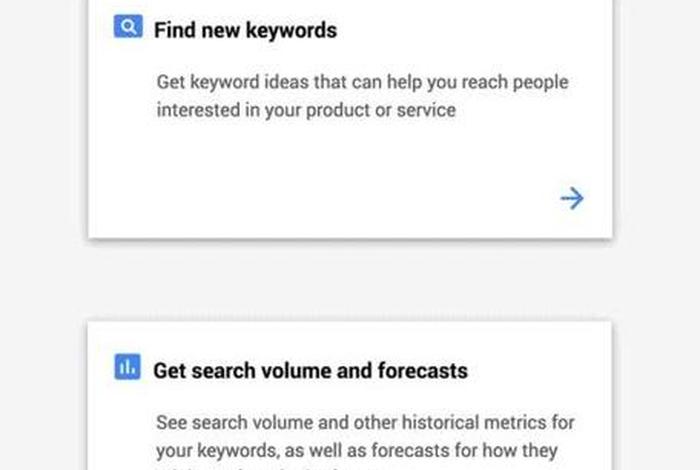
Task: Click the words 'Get search' in second heading
Action: pyautogui.click(x=204, y=371)
